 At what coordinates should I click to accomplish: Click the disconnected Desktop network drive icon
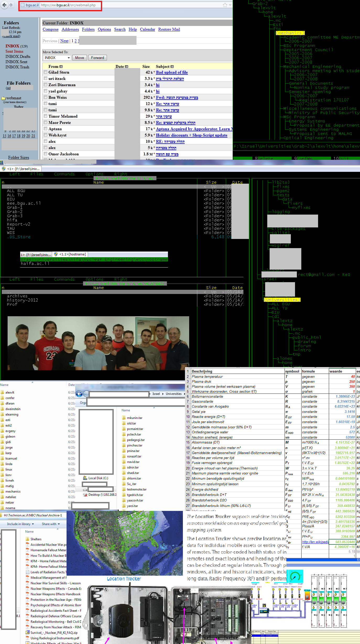tap(85, 494)
